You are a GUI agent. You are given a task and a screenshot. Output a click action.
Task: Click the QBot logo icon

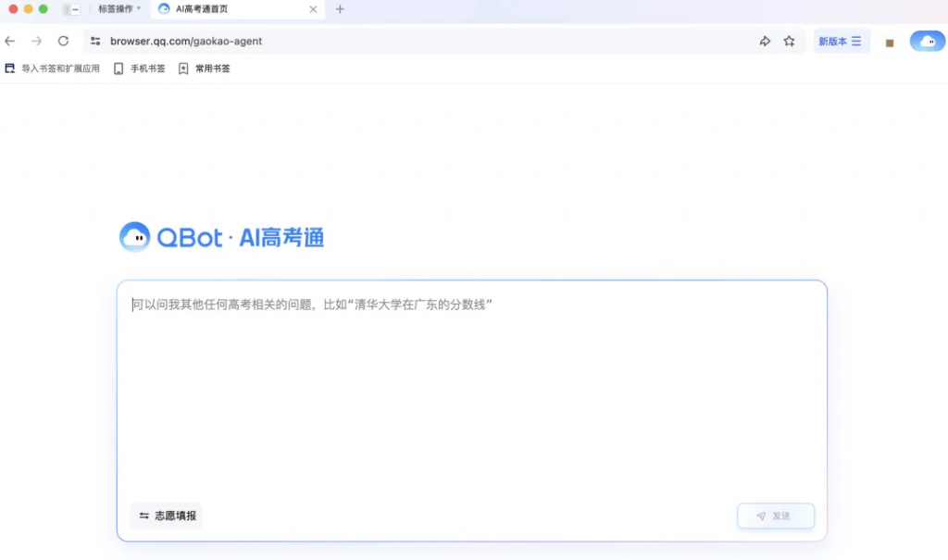click(x=135, y=237)
